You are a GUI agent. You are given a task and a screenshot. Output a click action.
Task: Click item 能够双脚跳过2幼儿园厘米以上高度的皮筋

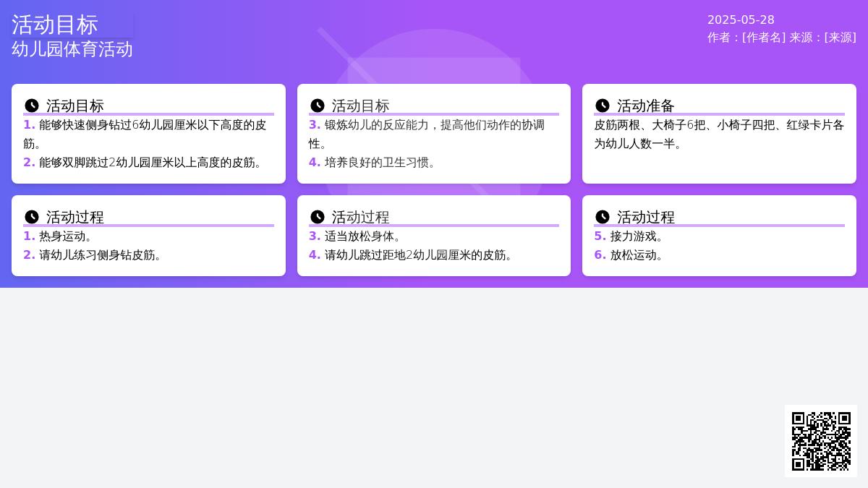pos(148,163)
